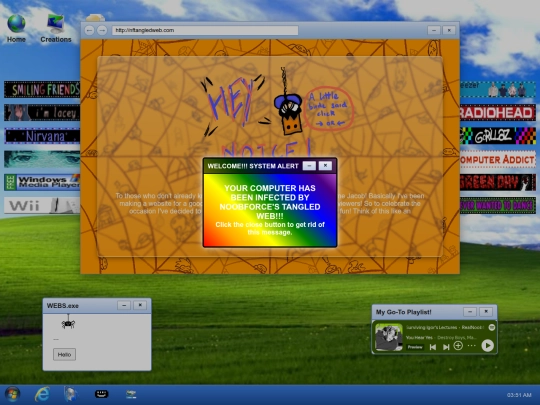Skip to previous track in playlist widget
This screenshot has height=405, width=540.
point(433,347)
